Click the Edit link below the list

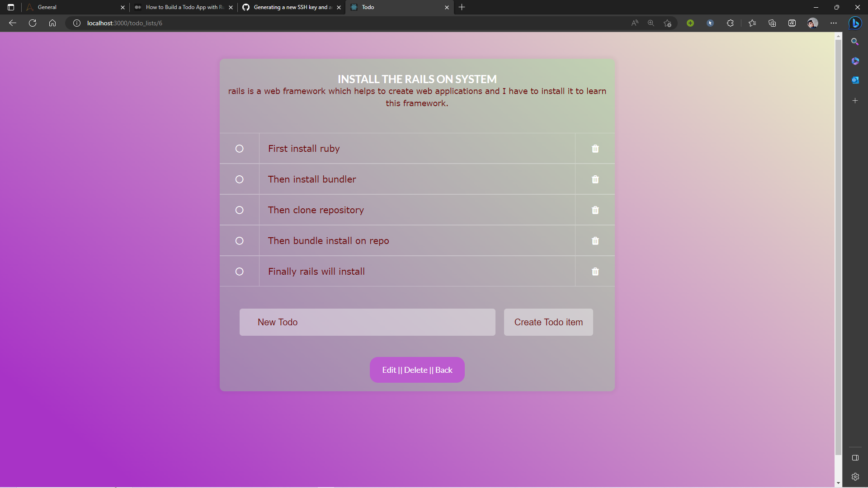(389, 370)
